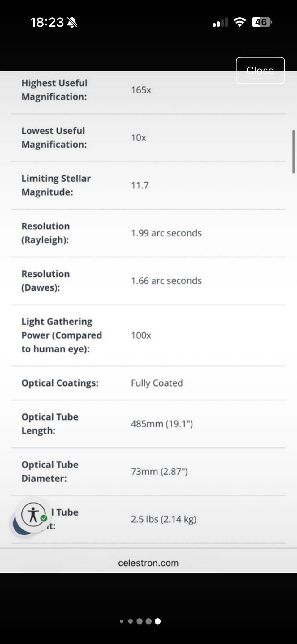Image resolution: width=297 pixels, height=644 pixels.
Task: Tap the Limiting Stellar Magnitude label
Action: (56, 185)
